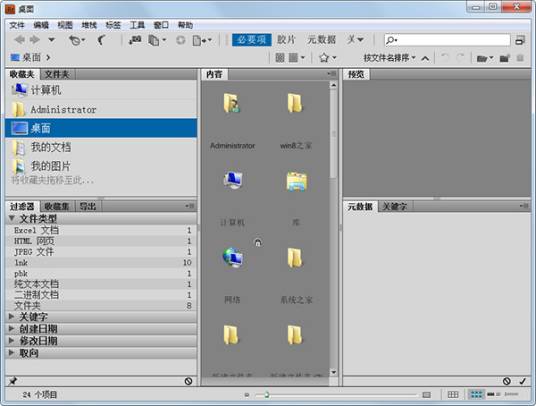The width and height of the screenshot is (536, 406).
Task: Select the 必要项 workspace
Action: click(252, 40)
